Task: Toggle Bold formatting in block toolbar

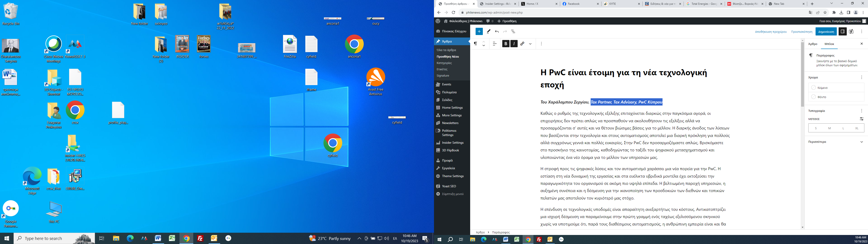Action: click(x=506, y=43)
